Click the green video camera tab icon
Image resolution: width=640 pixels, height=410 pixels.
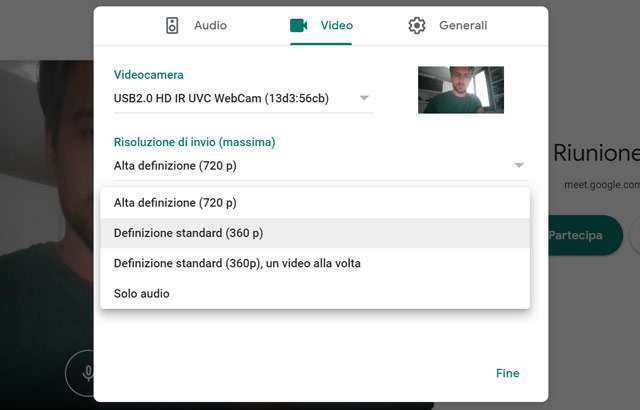[298, 26]
